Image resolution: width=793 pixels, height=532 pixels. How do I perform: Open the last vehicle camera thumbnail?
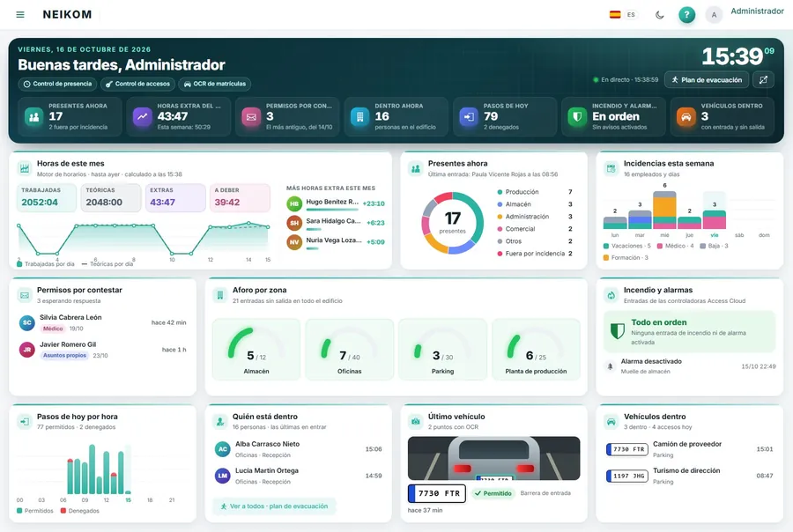[493, 458]
